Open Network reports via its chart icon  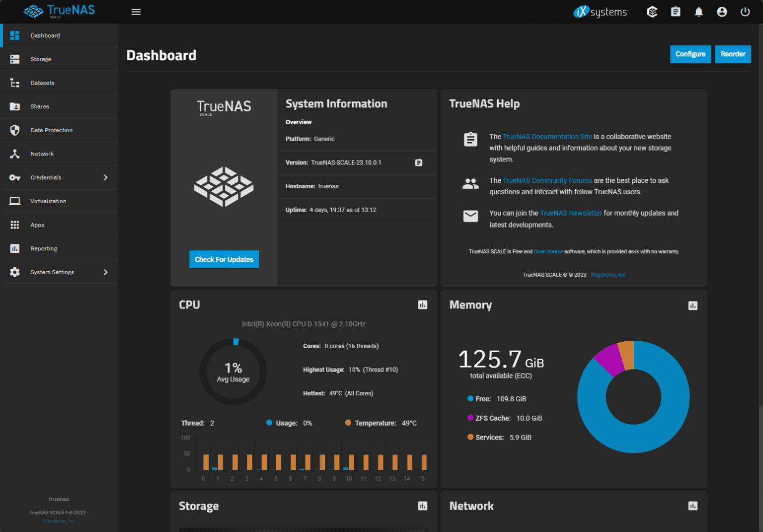click(693, 506)
